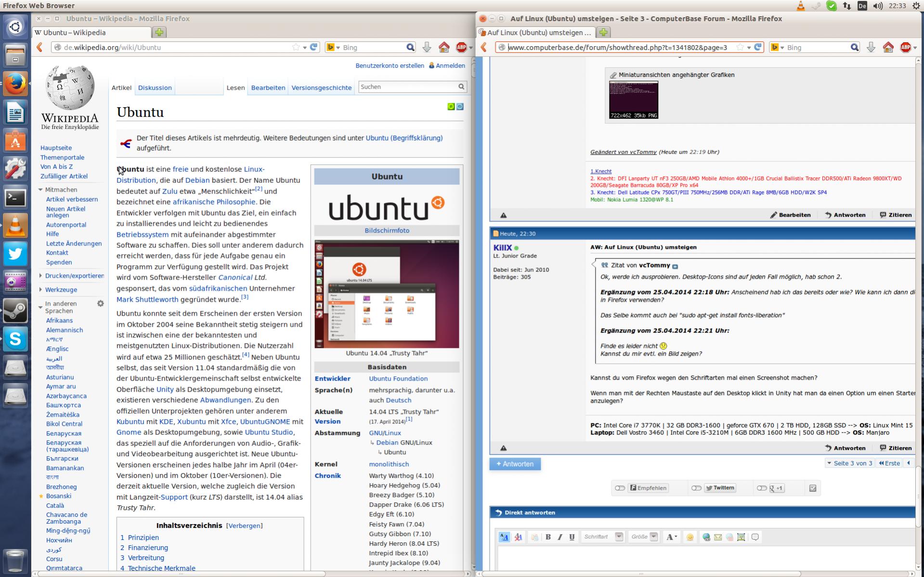The image size is (924, 577).
Task: Go to first page with Erste
Action: click(889, 463)
